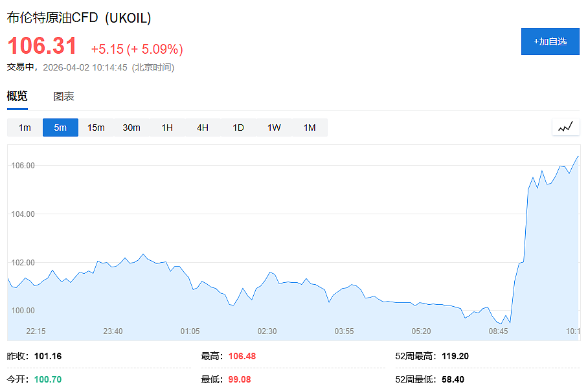Click the 08:45 time axis label
The height and width of the screenshot is (389, 588).
pyautogui.click(x=498, y=331)
